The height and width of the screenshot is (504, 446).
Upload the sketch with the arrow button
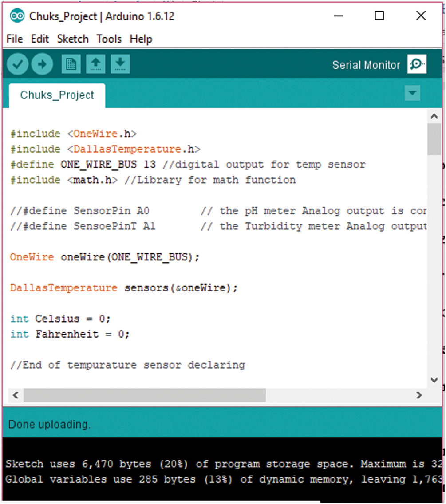(x=42, y=65)
